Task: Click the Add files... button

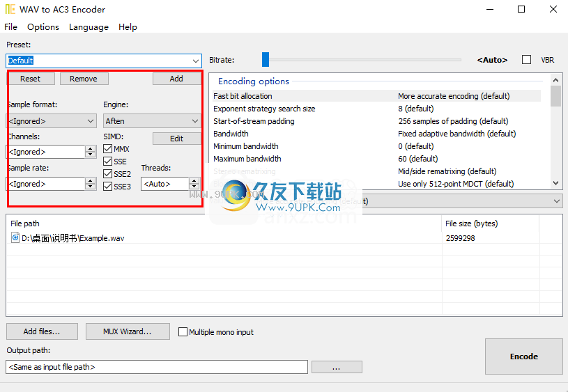Action: click(42, 331)
